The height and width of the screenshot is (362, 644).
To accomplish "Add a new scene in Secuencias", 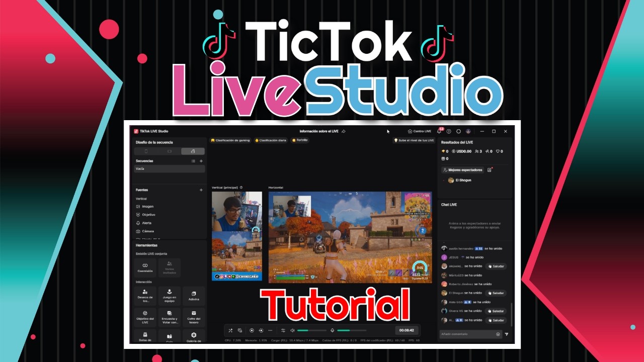I will coord(201,161).
